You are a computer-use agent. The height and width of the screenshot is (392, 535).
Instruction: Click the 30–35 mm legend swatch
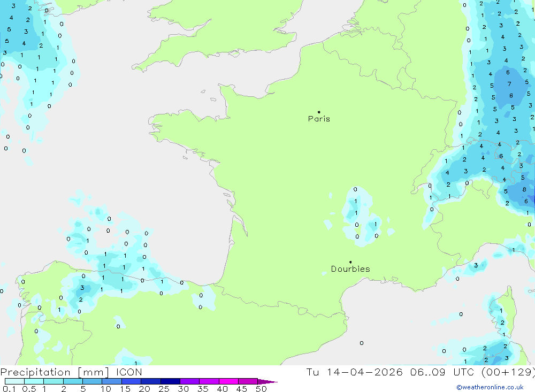click(189, 381)
